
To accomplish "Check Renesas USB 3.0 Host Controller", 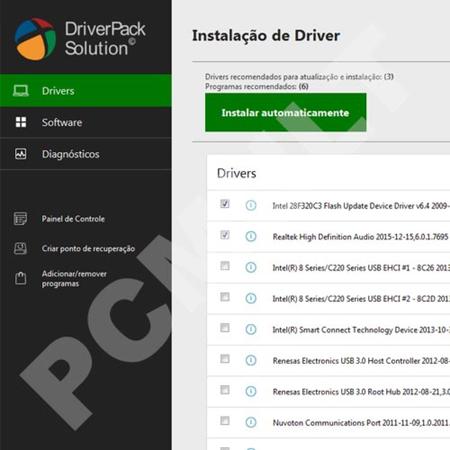I will pyautogui.click(x=225, y=359).
